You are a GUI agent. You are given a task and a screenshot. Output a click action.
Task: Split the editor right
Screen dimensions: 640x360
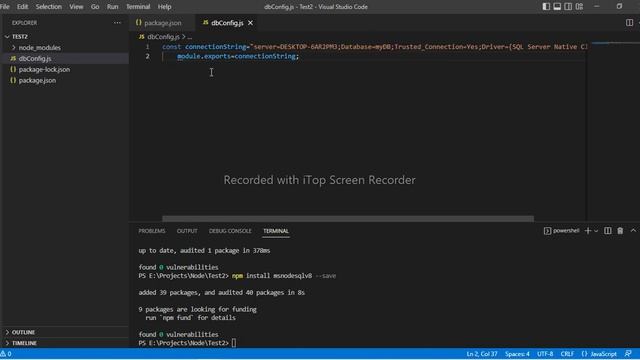(629, 23)
